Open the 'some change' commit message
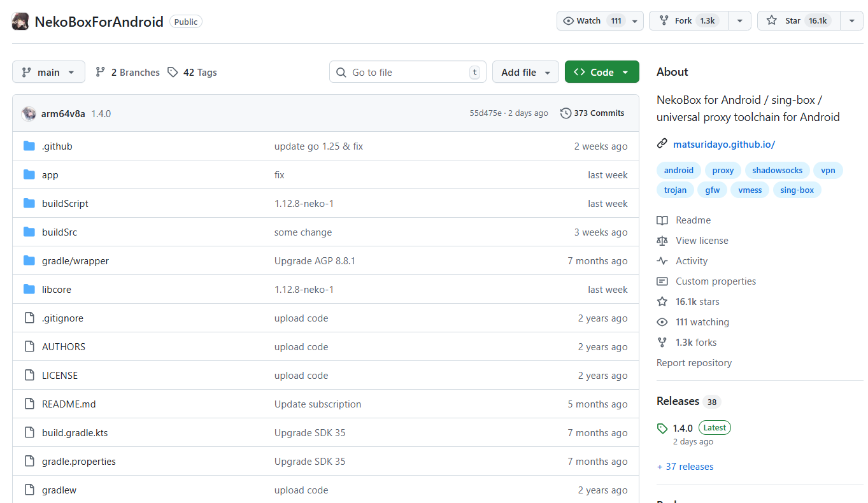 point(303,232)
